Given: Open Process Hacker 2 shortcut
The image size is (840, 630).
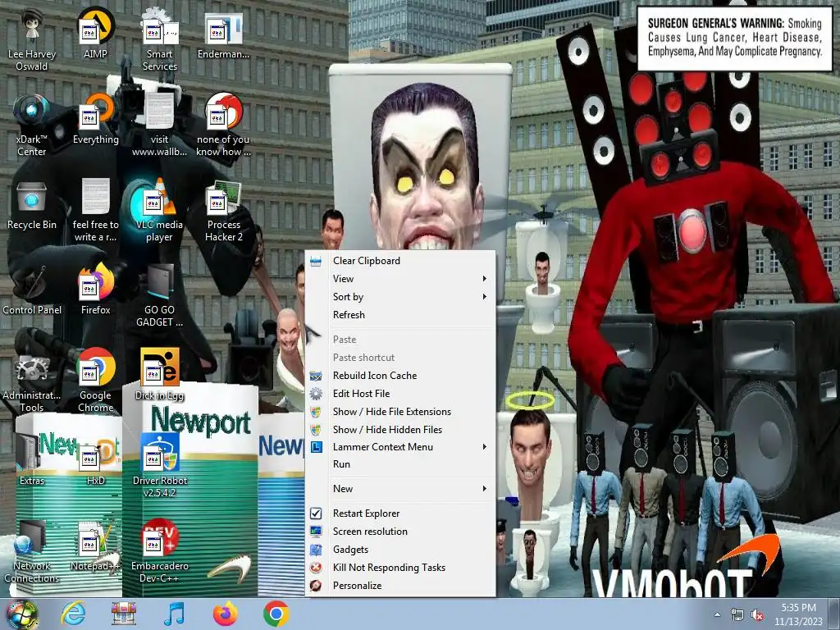Looking at the screenshot, I should click(223, 211).
